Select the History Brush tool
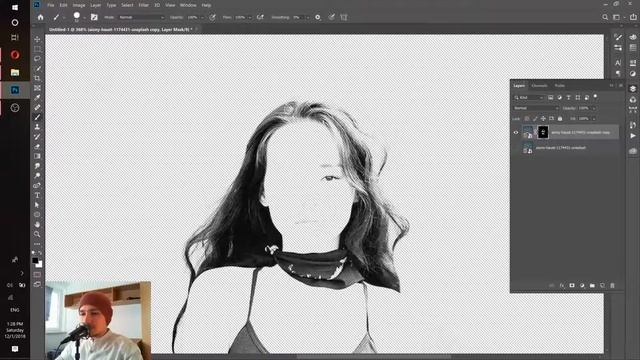 37,137
